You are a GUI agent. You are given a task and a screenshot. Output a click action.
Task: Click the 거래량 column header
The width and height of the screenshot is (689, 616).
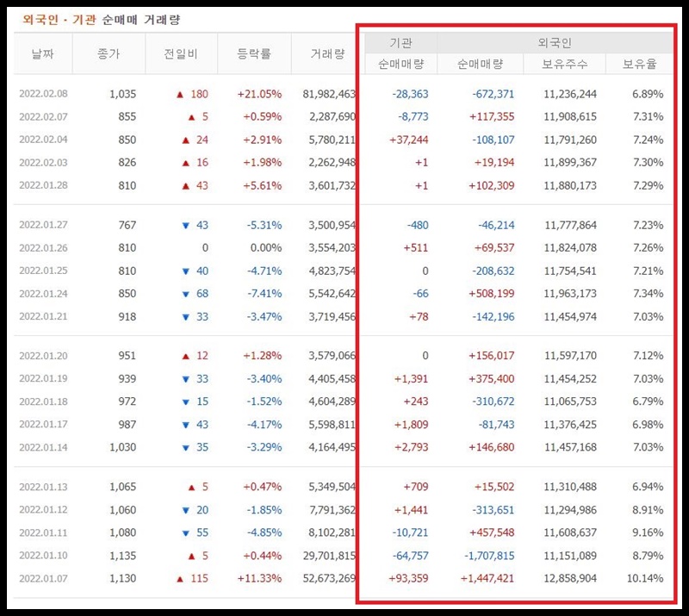click(327, 54)
